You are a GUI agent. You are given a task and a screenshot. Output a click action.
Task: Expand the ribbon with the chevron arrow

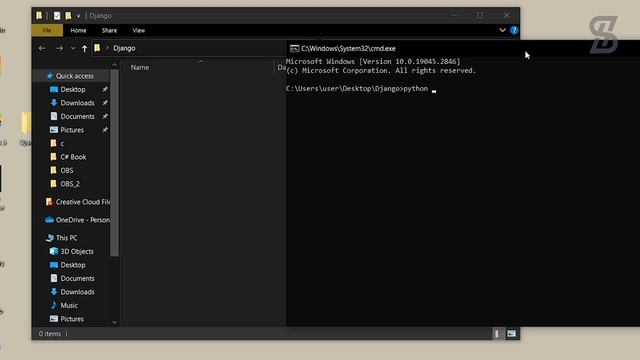(x=502, y=30)
